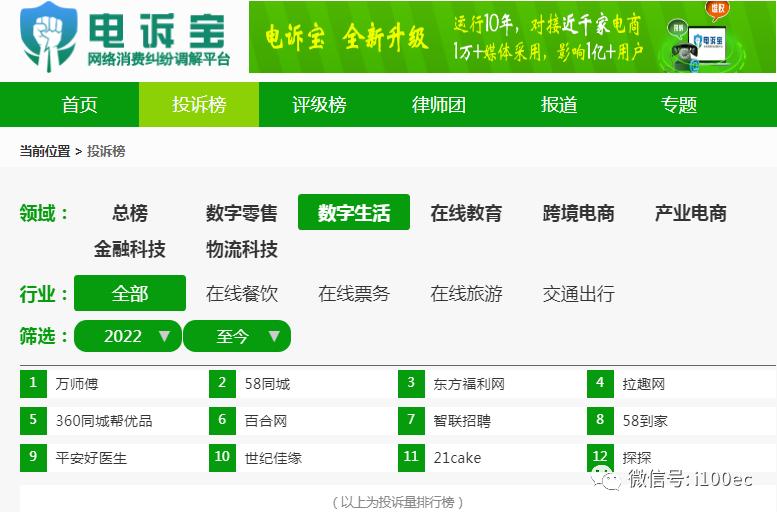Screen dimensions: 777x512
Task: Open the 智联招聘 entry
Action: click(462, 421)
